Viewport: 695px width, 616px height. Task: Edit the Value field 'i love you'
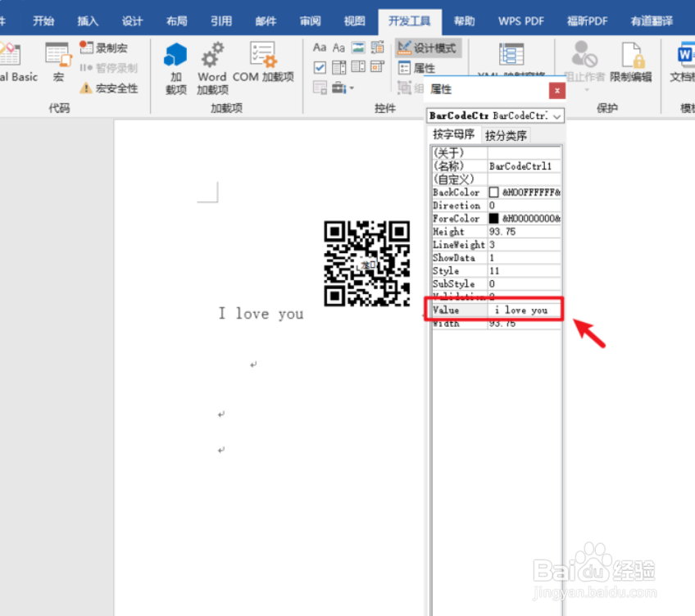[x=525, y=310]
